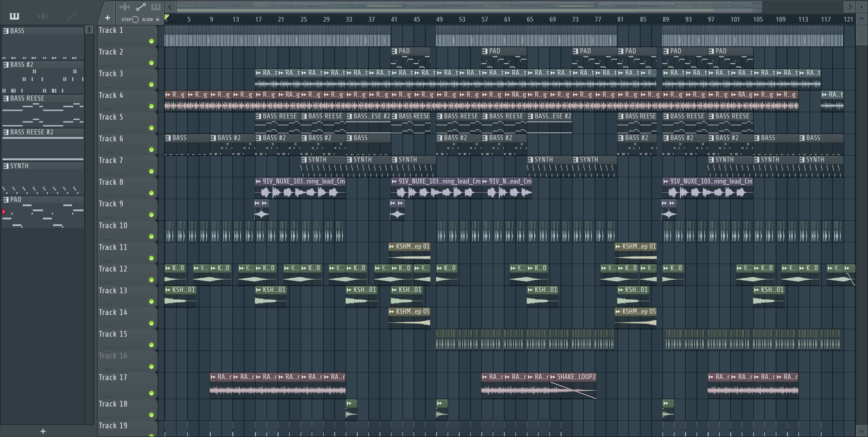Open the 91V_N..ead_Cm clip menu icon
The height and width of the screenshot is (437, 868).
(x=485, y=182)
